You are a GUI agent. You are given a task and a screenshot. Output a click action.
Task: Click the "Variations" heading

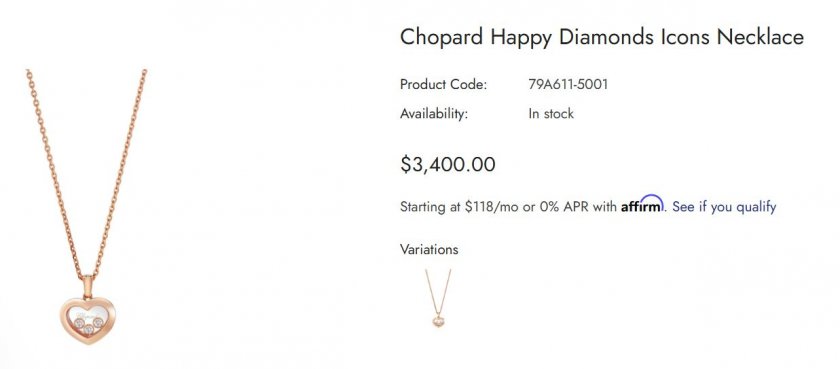[429, 250]
